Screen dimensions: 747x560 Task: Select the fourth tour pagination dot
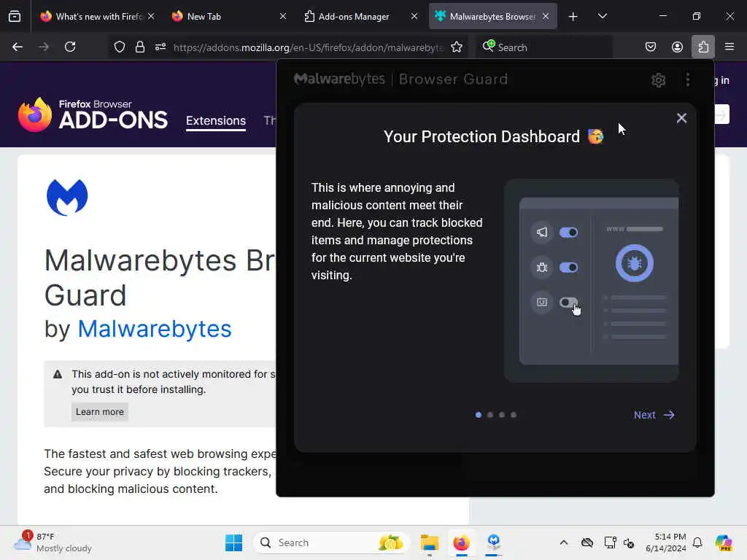514,415
